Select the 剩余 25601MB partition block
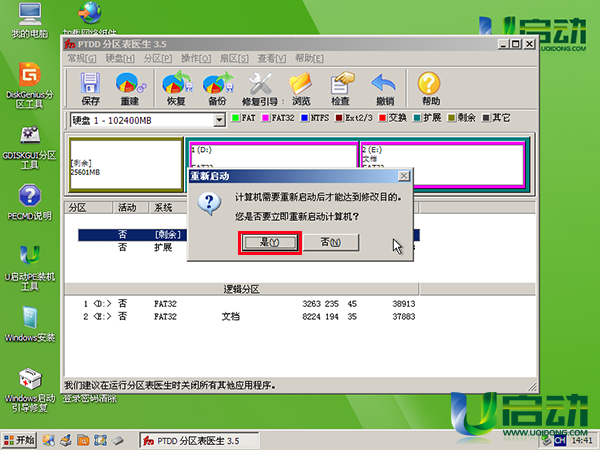Viewport: 600px width, 450px height. [126, 165]
